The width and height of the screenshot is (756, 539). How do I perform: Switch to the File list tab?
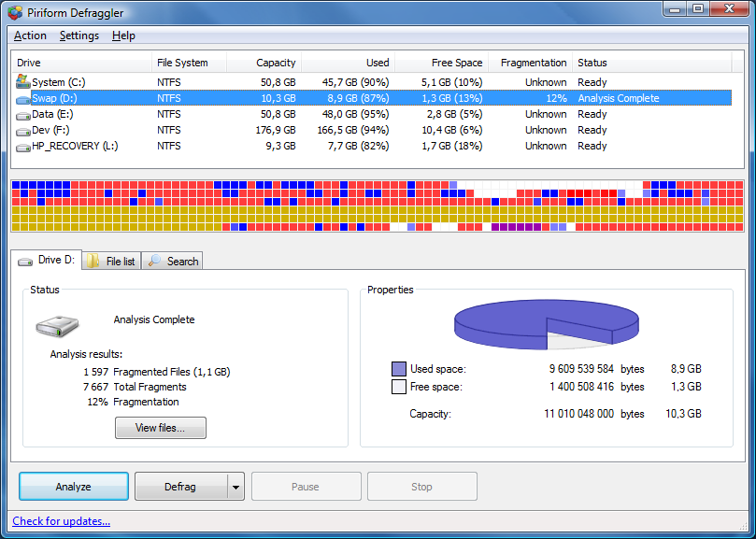pos(111,261)
